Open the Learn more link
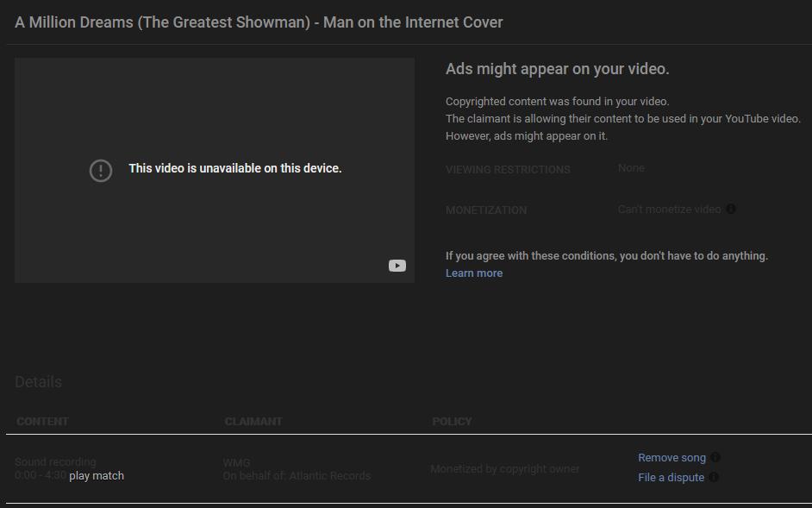This screenshot has height=508, width=812. pyautogui.click(x=474, y=273)
